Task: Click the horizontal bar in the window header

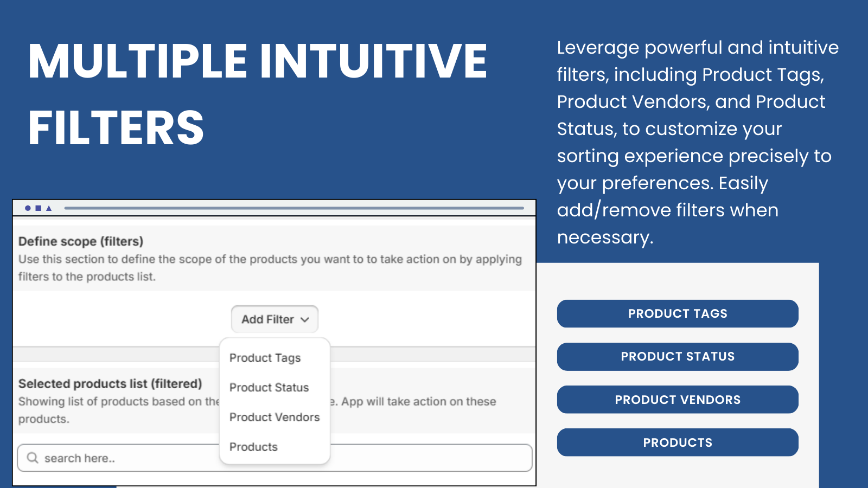Action: [294, 208]
